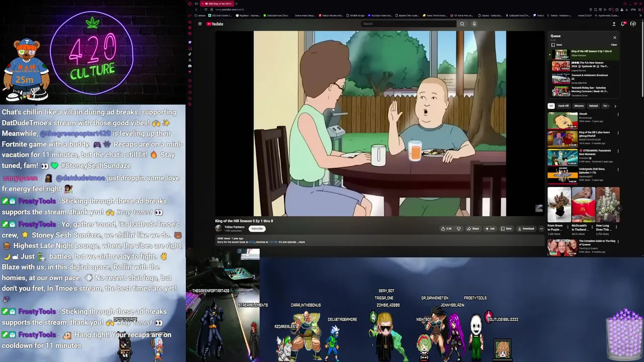Viewport: 644px width, 362px height.
Task: Open the Twitch bookmark
Action: [x=539, y=16]
